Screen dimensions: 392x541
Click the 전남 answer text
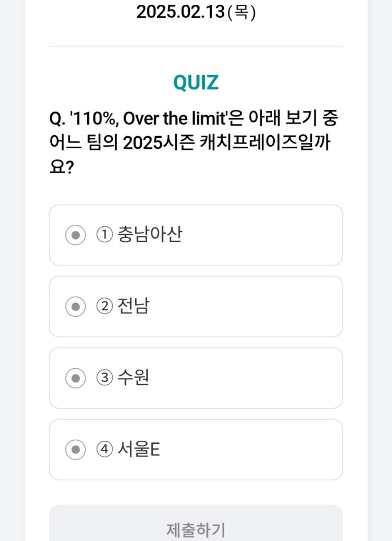134,306
